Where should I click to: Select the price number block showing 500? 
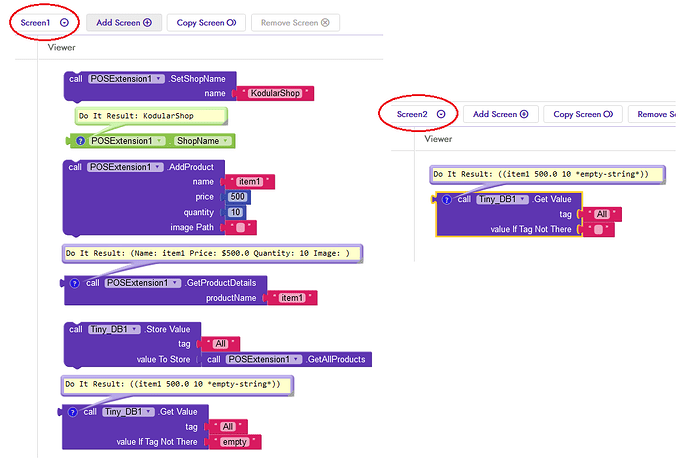click(x=237, y=197)
